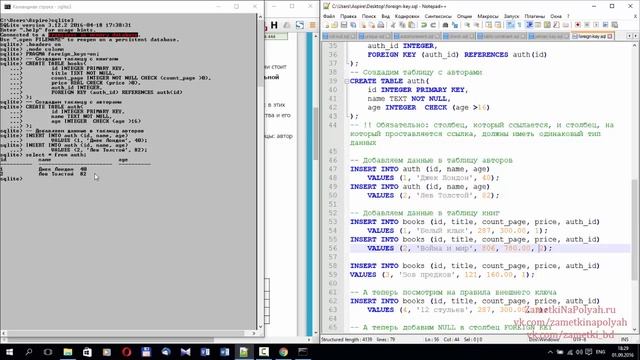The image size is (640, 360).
Task: Click the command prompt scroll down arrow
Action: pos(260,327)
